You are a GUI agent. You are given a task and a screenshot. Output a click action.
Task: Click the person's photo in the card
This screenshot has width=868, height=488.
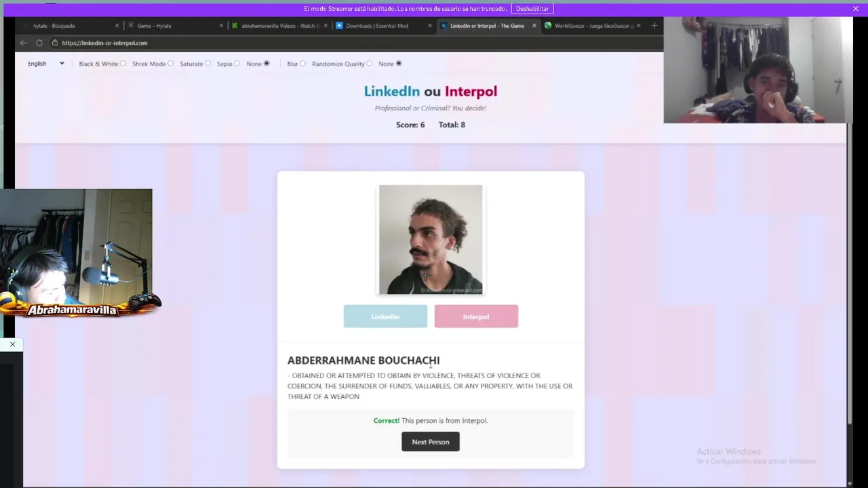pyautogui.click(x=431, y=240)
